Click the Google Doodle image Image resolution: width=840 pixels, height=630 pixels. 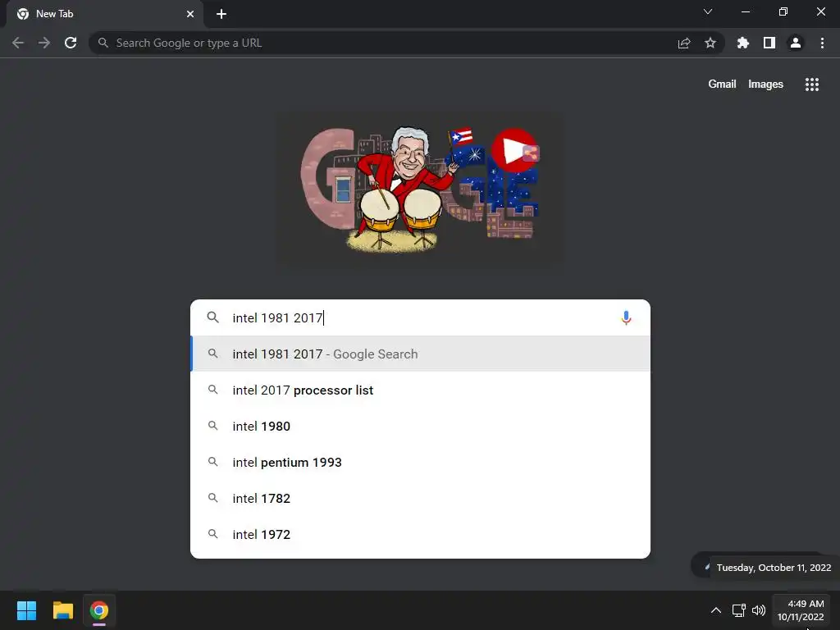pos(420,188)
